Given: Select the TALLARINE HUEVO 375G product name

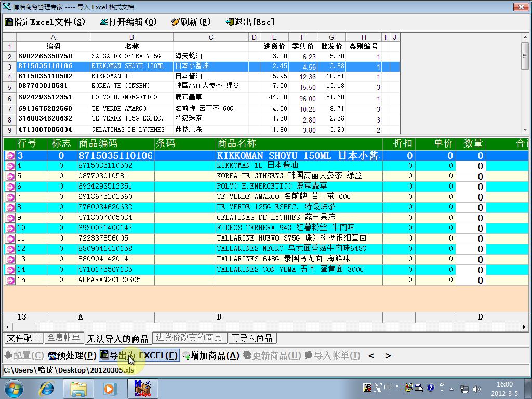Looking at the screenshot, I should 299,238.
